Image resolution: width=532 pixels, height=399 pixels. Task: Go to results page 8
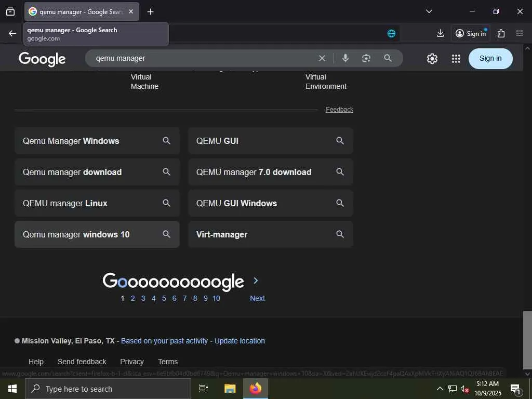point(195,298)
